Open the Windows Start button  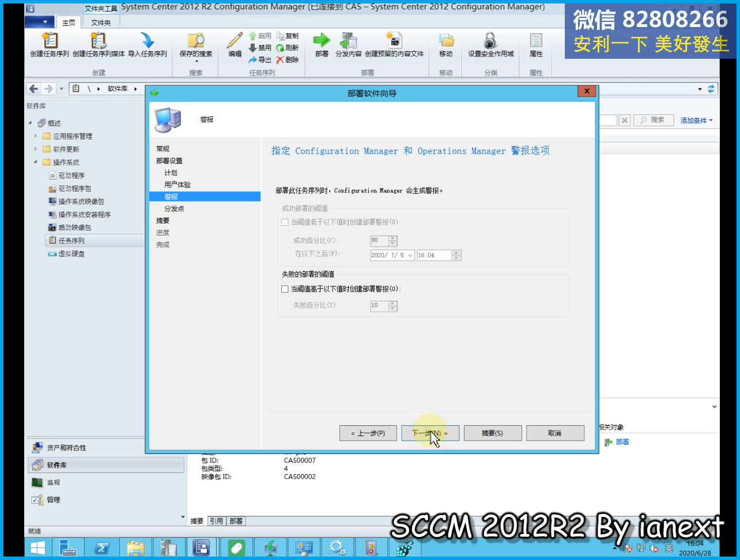point(38,547)
